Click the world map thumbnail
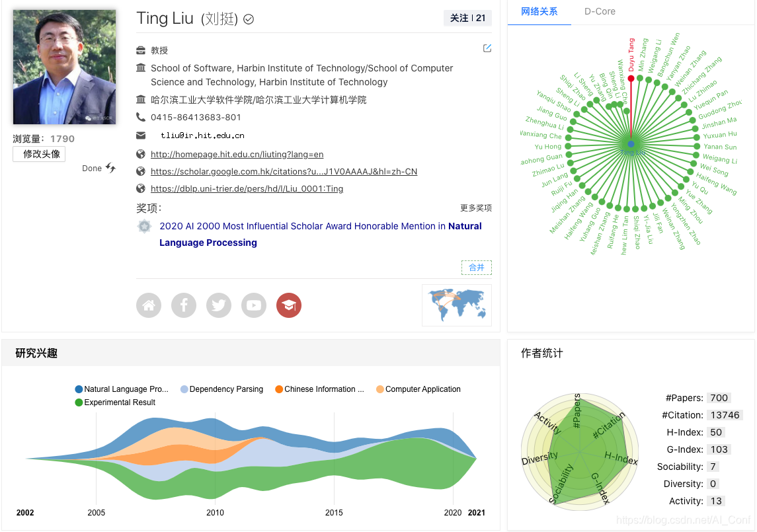The image size is (757, 532). pos(456,305)
